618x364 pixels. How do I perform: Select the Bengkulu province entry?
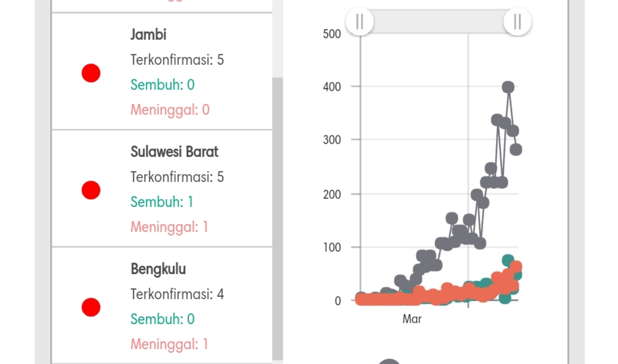point(162,305)
